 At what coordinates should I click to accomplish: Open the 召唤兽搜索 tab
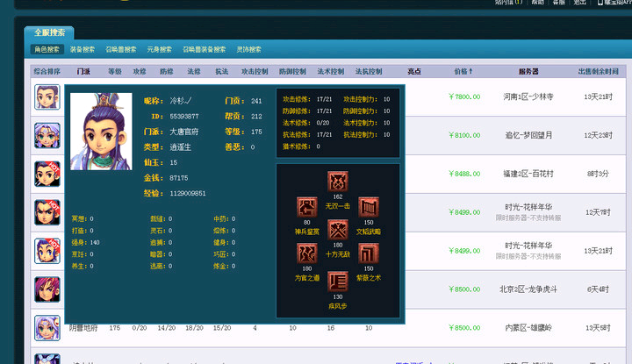121,50
